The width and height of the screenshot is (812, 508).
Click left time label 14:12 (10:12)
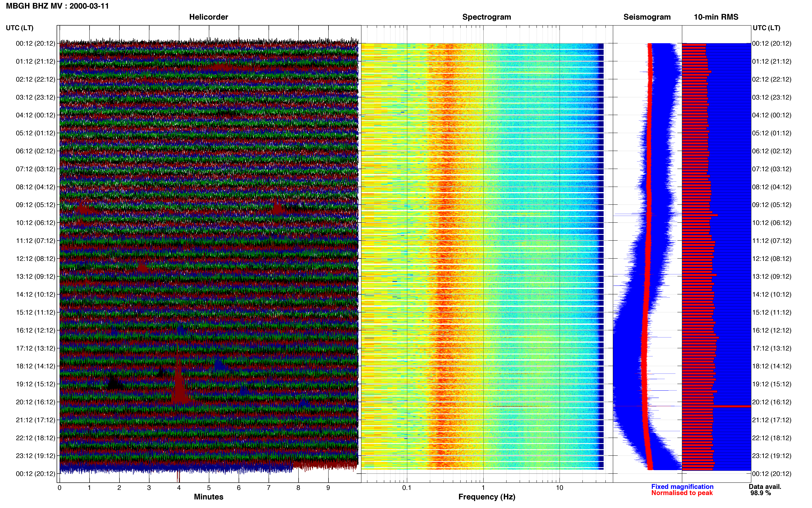pyautogui.click(x=36, y=295)
